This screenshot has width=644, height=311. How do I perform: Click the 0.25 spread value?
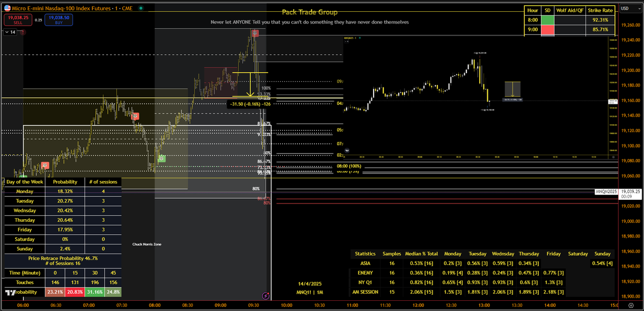coord(38,20)
